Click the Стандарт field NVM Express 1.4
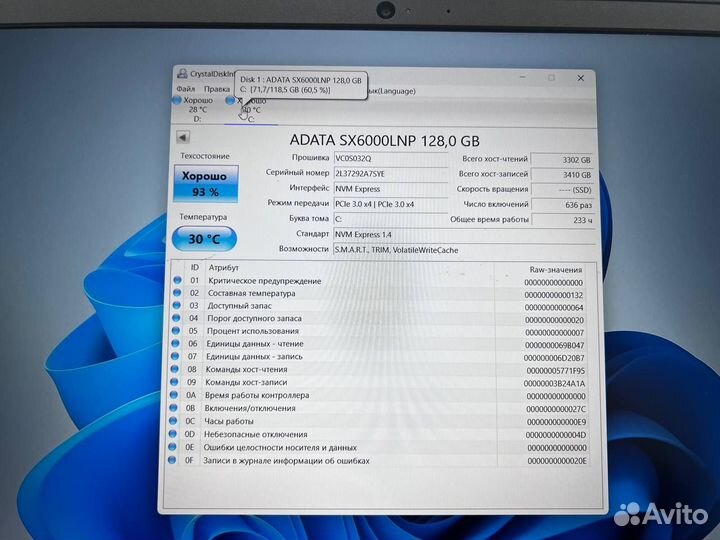This screenshot has height=540, width=720. (464, 234)
